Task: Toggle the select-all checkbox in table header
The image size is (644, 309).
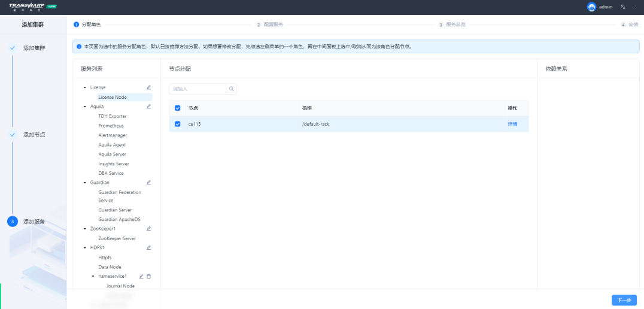Action: pyautogui.click(x=177, y=108)
